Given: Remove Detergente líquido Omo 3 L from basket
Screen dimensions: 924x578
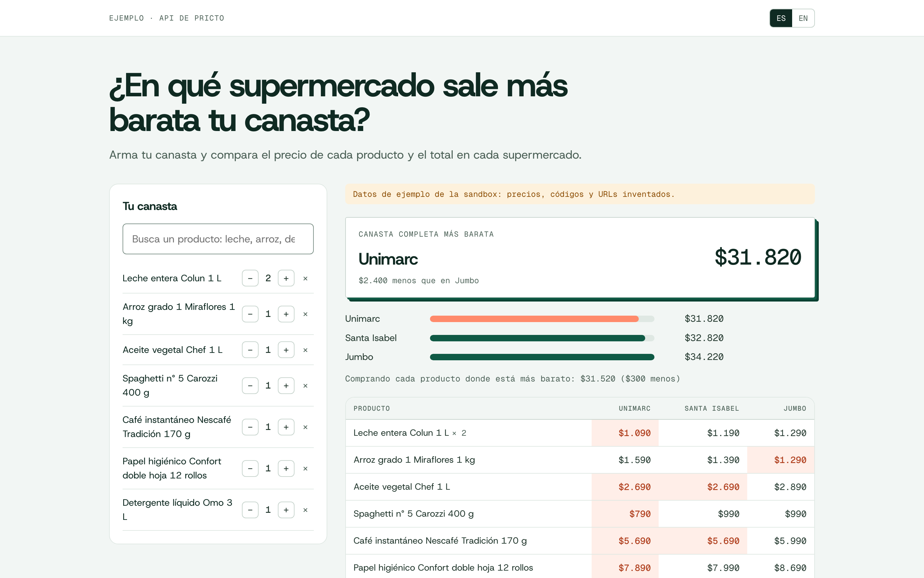Looking at the screenshot, I should click(x=305, y=510).
